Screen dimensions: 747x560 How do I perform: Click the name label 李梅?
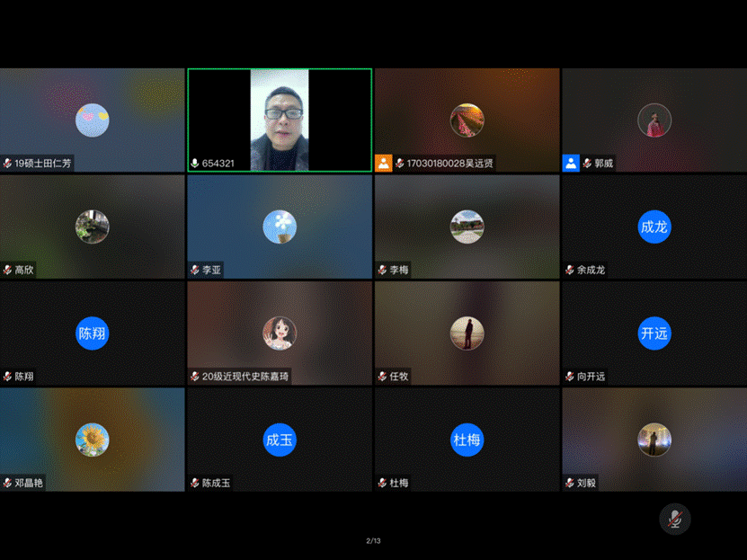click(399, 270)
